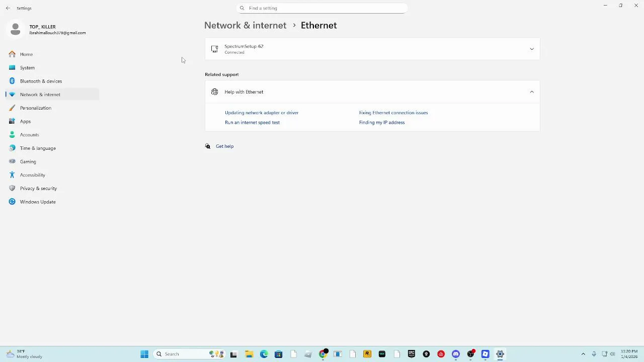The width and height of the screenshot is (644, 362).
Task: Open Windows Update settings
Action: pyautogui.click(x=52, y=202)
